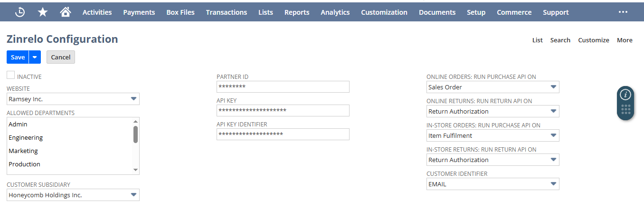Open the Payments menu
Viewport: 644px width, 221px height.
(139, 12)
